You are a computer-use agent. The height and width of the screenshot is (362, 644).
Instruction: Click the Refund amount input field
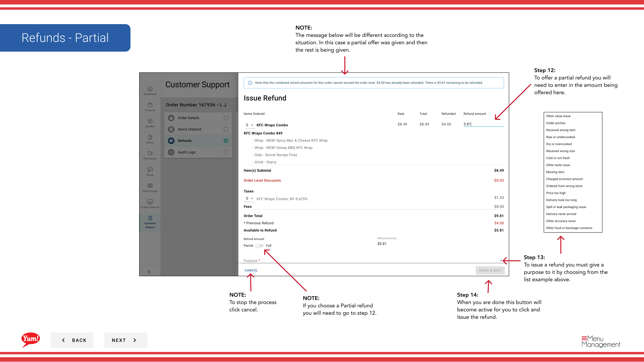(483, 124)
